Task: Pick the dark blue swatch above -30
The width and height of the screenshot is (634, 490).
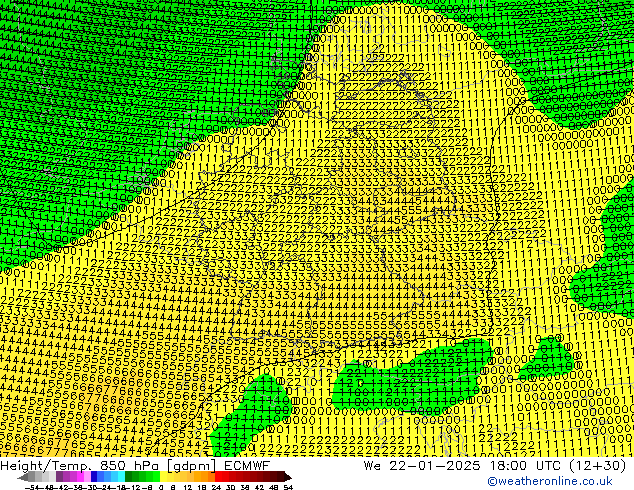Action: [x=94, y=476]
